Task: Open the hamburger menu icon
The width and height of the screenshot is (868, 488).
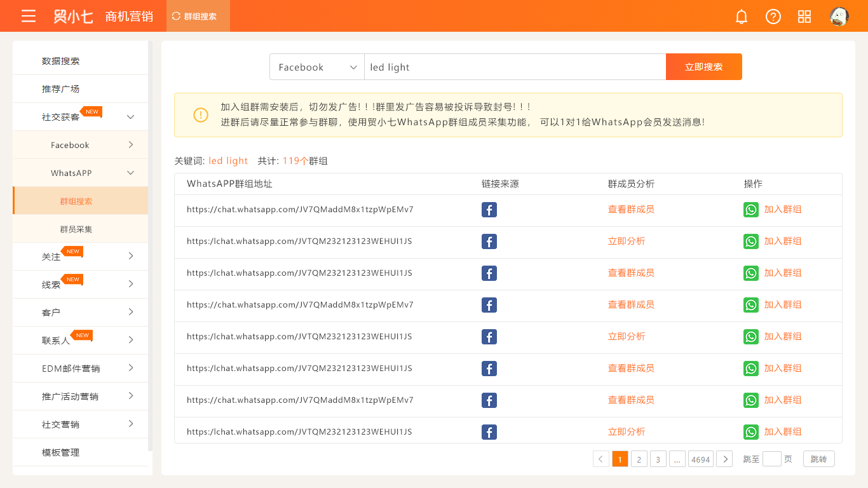Action: 29,16
